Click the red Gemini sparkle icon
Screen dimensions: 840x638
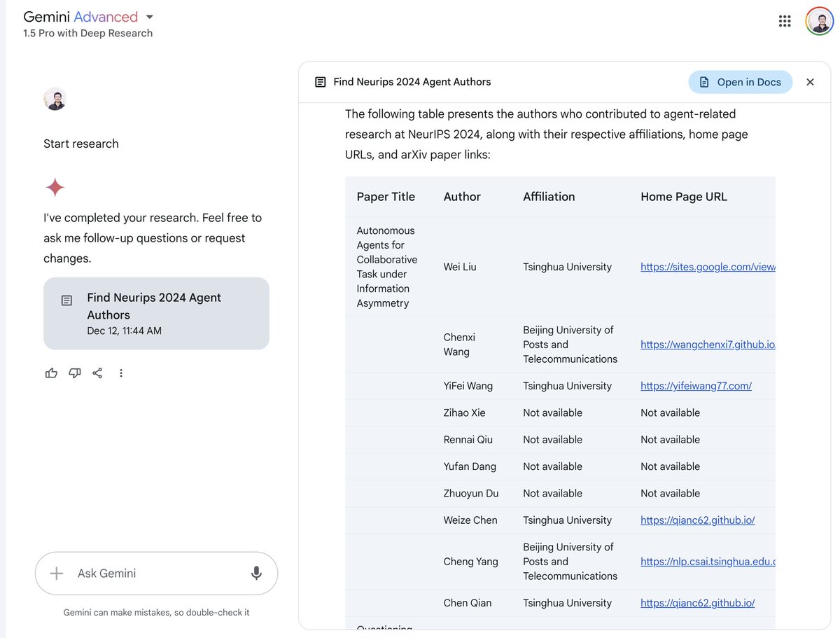tap(55, 188)
